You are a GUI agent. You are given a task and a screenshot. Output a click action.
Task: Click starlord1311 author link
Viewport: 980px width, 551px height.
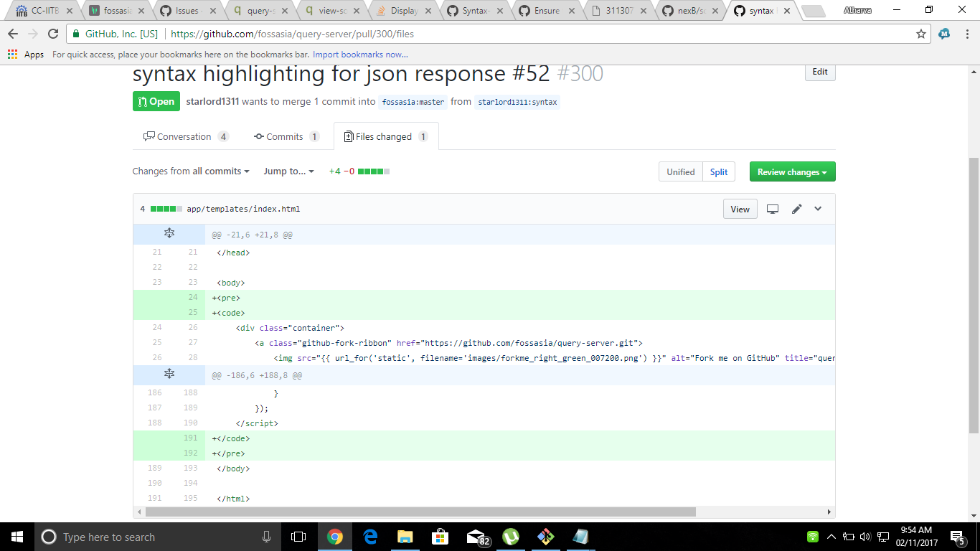(212, 102)
